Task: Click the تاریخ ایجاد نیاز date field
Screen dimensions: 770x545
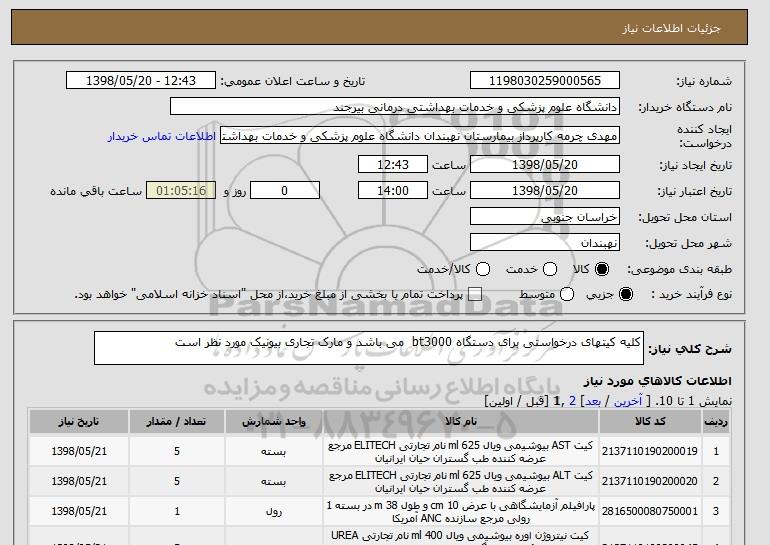Action: (x=545, y=164)
